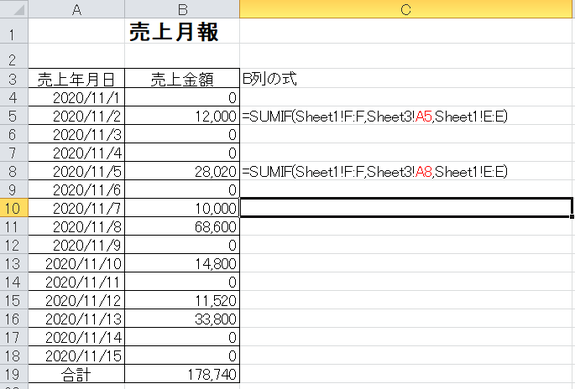Select column B header
The width and height of the screenshot is (575, 389).
click(182, 9)
